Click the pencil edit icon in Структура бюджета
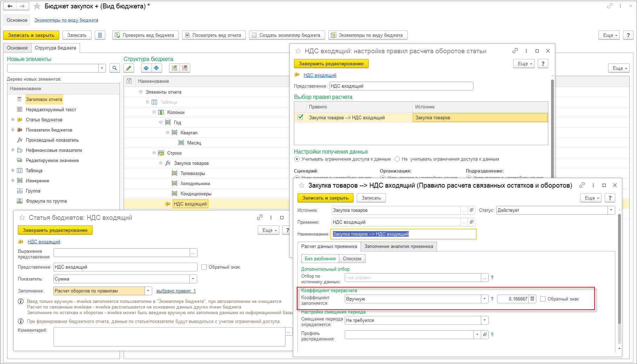637x364 pixels. point(129,68)
